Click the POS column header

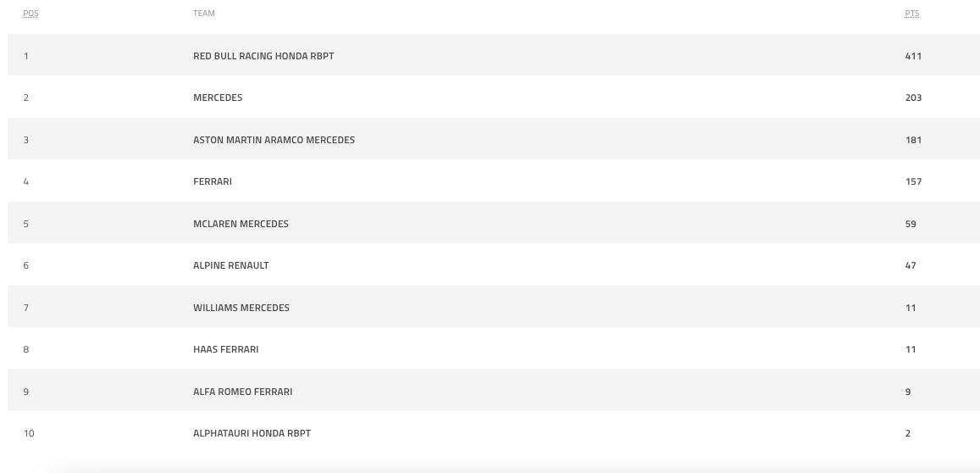pyautogui.click(x=30, y=14)
